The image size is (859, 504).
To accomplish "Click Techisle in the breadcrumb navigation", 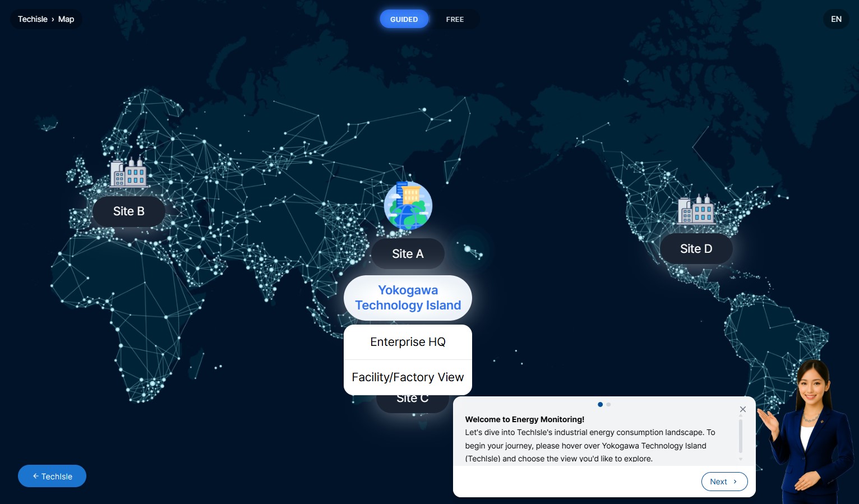I will (x=33, y=19).
